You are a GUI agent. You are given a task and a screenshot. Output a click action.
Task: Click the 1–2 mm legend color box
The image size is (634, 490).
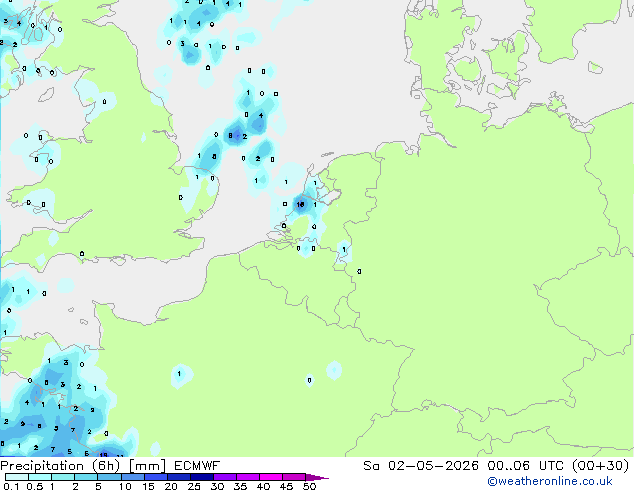click(x=63, y=477)
